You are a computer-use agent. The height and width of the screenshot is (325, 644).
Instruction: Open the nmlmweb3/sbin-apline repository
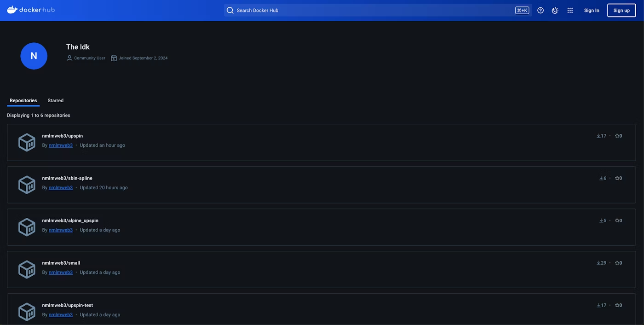pyautogui.click(x=67, y=178)
